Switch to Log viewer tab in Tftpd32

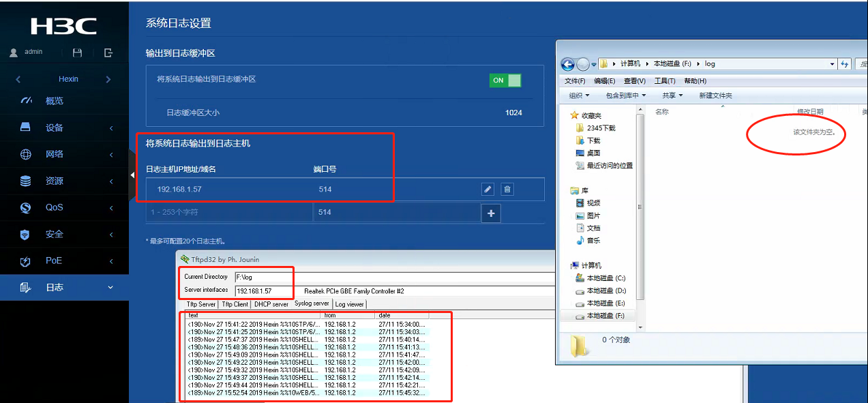point(349,304)
